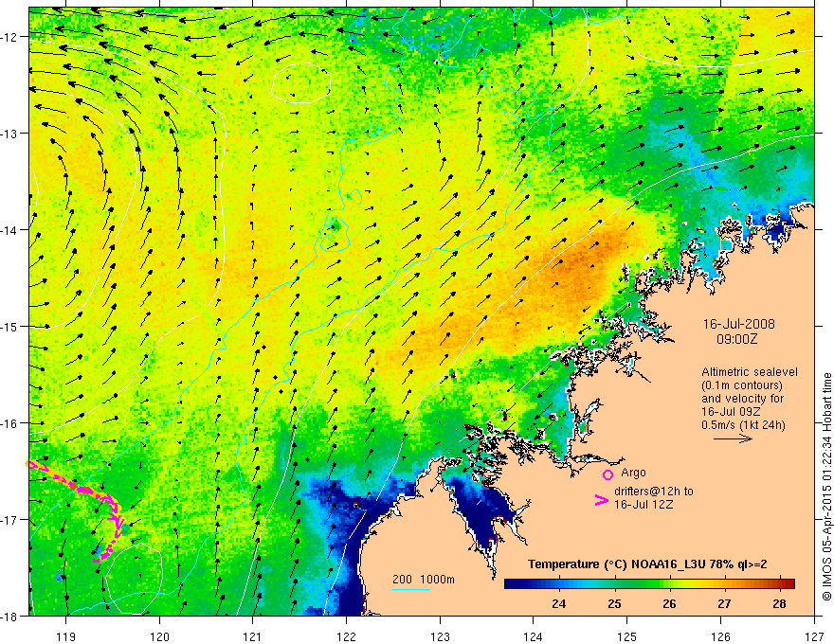Image resolution: width=834 pixels, height=644 pixels.
Task: Click the latitude axis label -18
Action: 9,616
